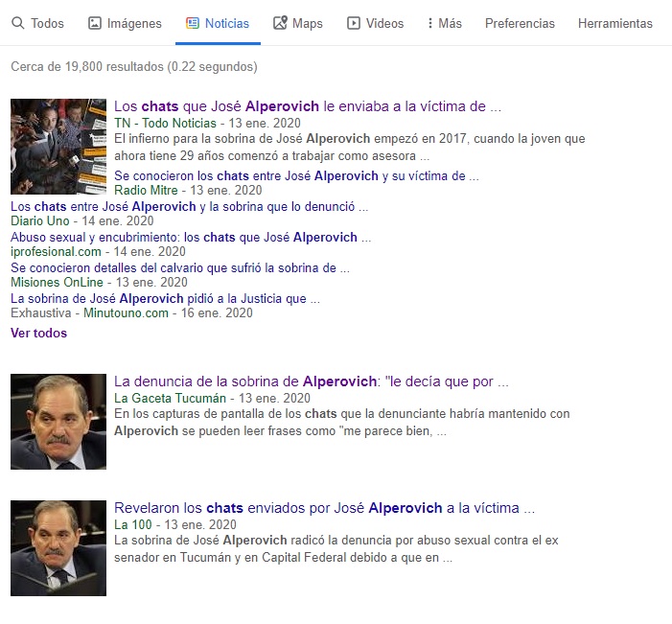
Task: Click snippet 'El infierno para la sobrina'
Action: (349, 147)
